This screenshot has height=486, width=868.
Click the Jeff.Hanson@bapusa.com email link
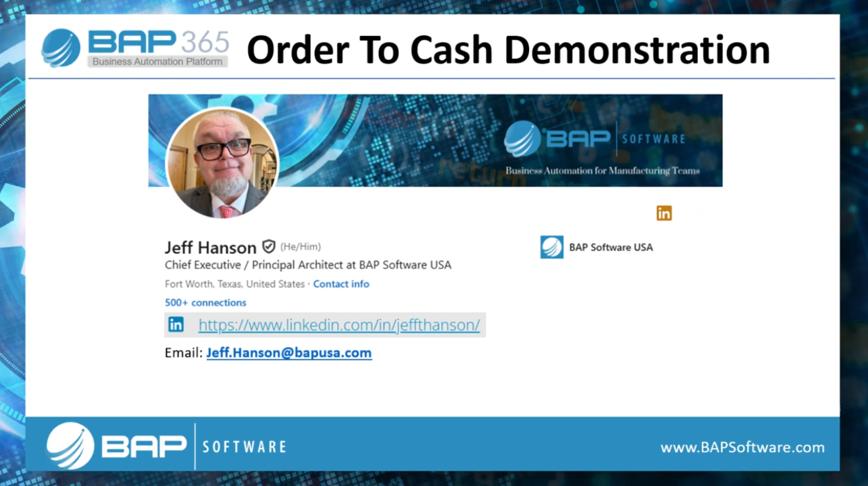(x=289, y=352)
